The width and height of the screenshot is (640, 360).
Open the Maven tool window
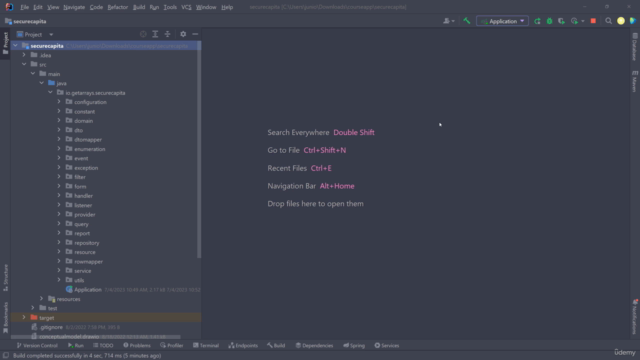(x=634, y=81)
